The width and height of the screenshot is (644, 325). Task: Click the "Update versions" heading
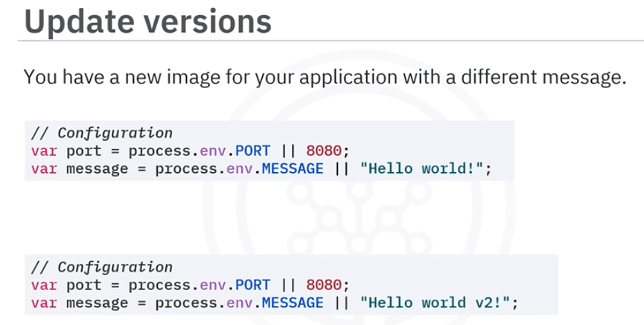coord(147,21)
